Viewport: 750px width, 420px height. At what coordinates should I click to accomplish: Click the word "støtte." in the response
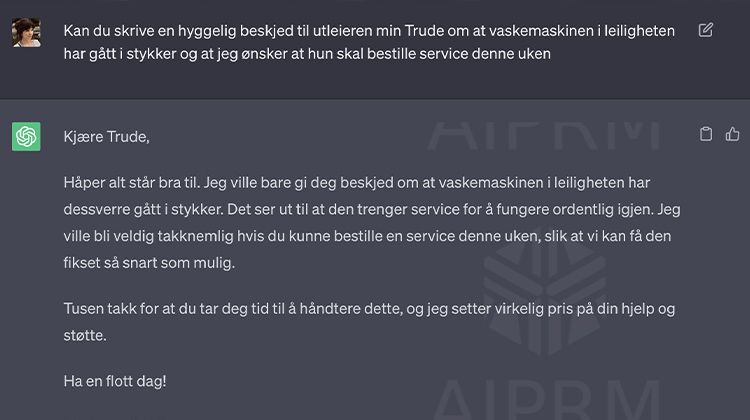pos(84,336)
